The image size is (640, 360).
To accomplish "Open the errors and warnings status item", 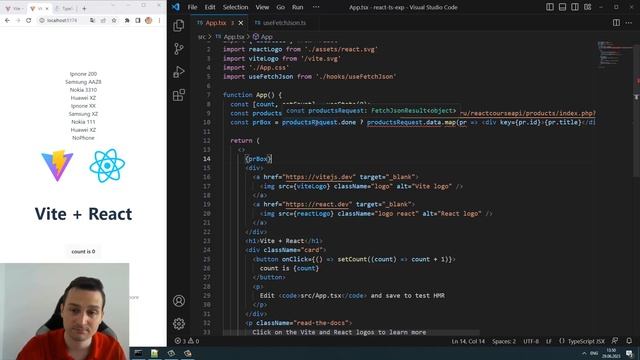I will click(187, 341).
